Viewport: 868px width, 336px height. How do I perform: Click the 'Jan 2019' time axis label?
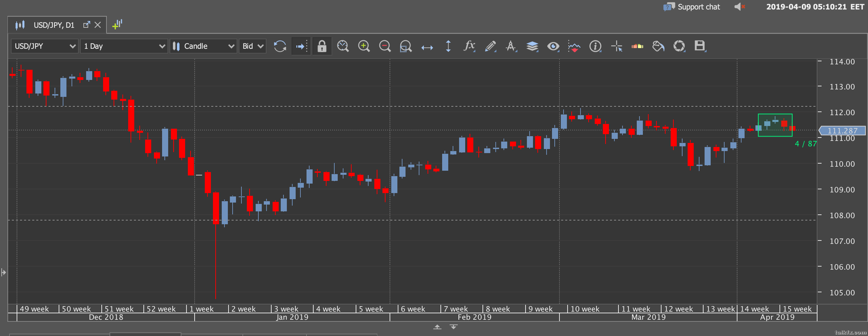click(292, 317)
